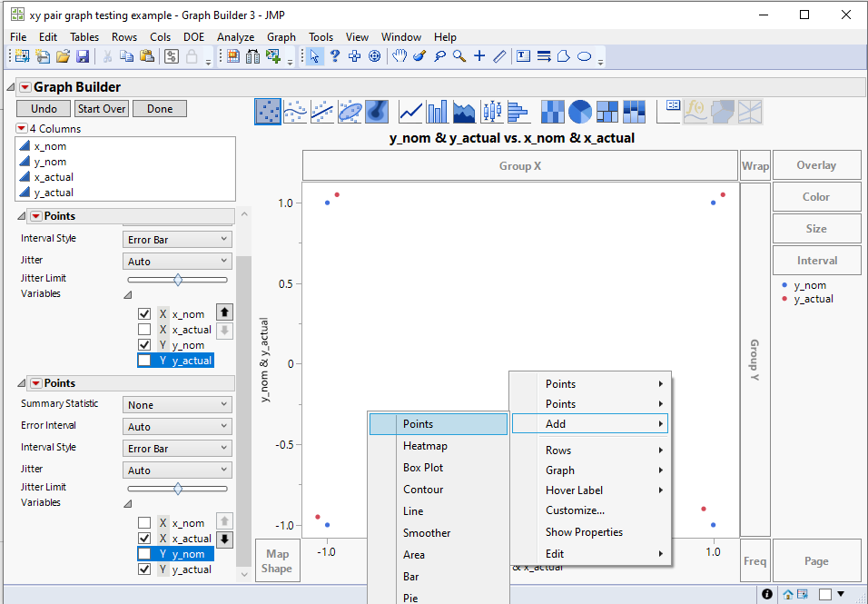Click the first Jitter Limit slider handle
This screenshot has width=868, height=604.
tap(178, 280)
